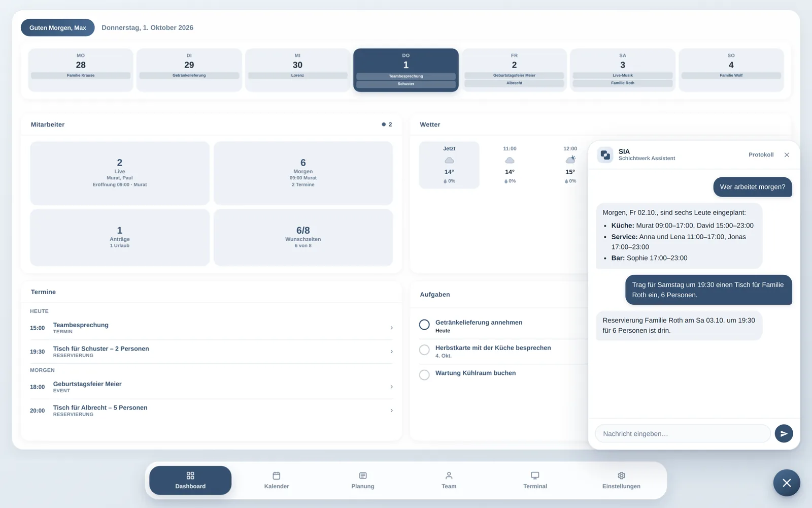Expand the Tisch für Schuster row chevron
This screenshot has width=812, height=508.
[x=391, y=352]
